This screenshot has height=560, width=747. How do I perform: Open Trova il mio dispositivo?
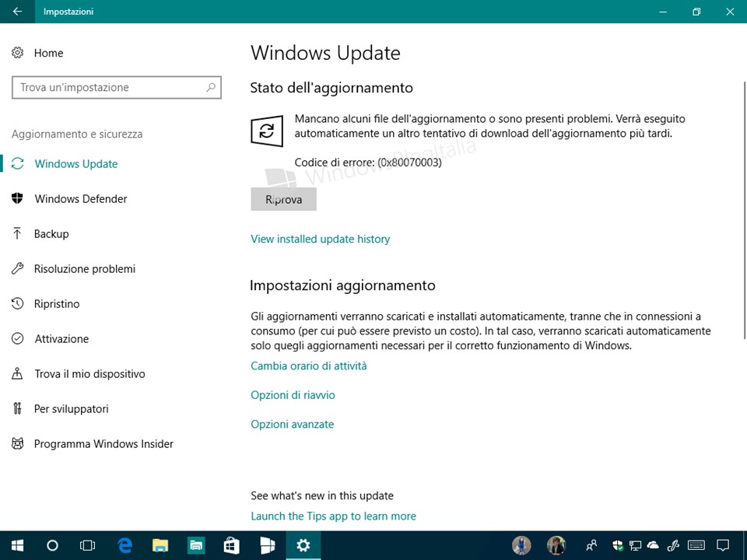coord(89,374)
